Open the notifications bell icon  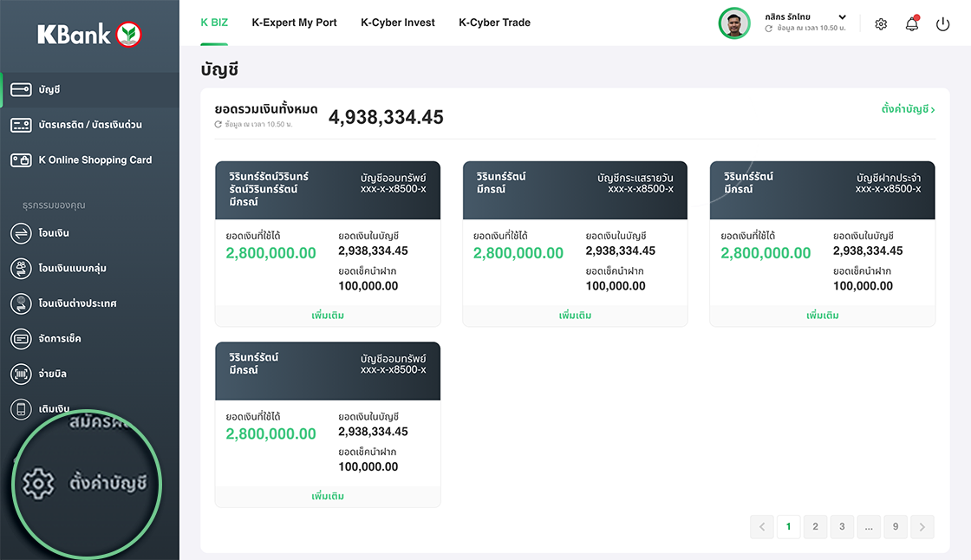[x=911, y=24]
